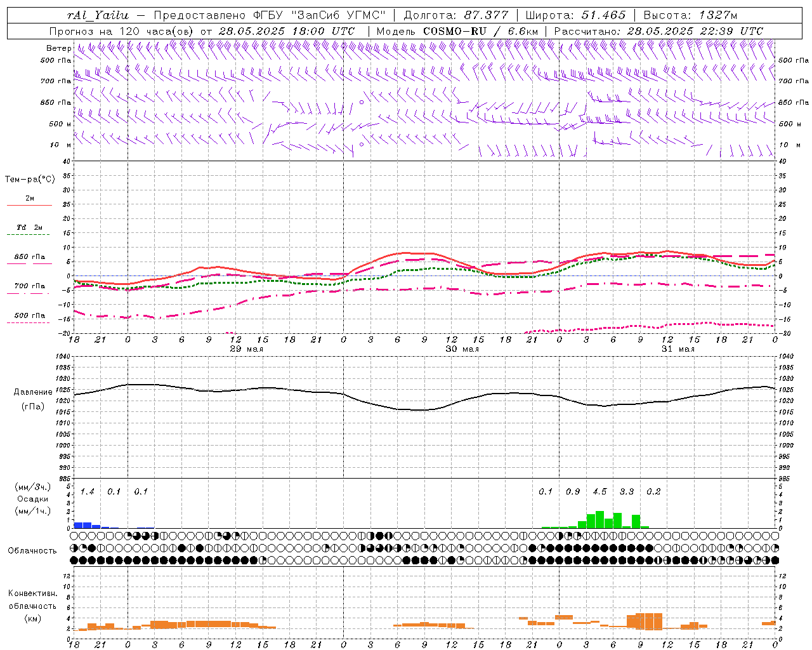Click the Облачность cloud cover label
The width and height of the screenshot is (812, 650).
32,550
